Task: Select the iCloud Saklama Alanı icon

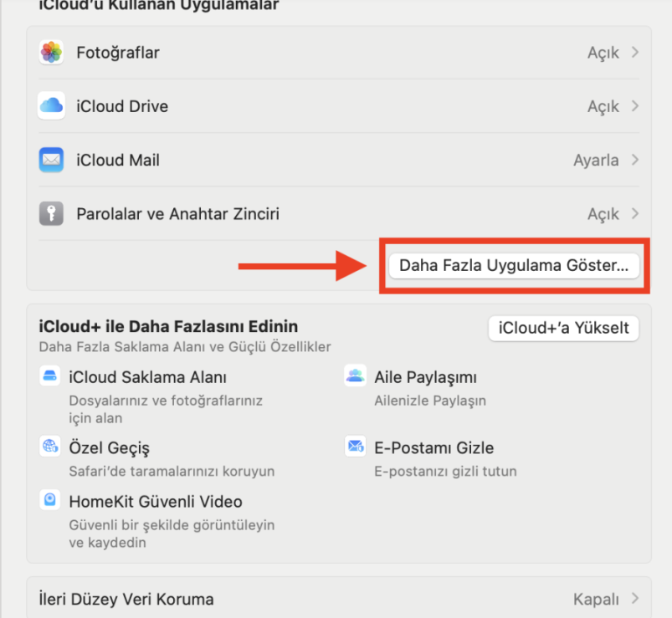Action: tap(49, 376)
